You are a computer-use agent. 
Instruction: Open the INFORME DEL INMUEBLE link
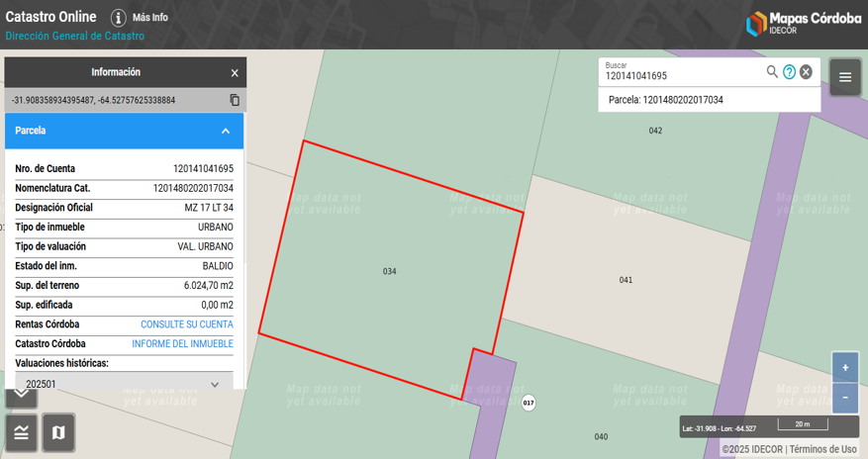point(182,343)
